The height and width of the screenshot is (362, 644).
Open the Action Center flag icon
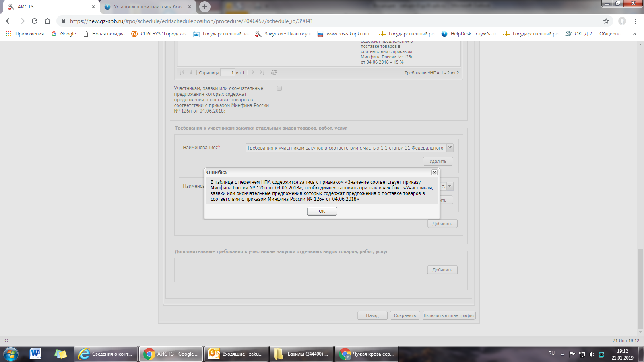[572, 354]
